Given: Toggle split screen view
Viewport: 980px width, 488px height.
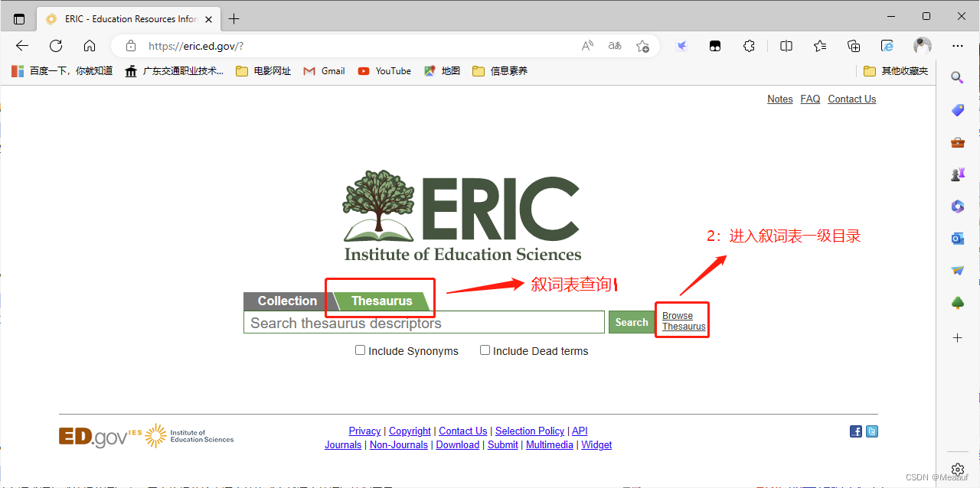Looking at the screenshot, I should click(786, 46).
